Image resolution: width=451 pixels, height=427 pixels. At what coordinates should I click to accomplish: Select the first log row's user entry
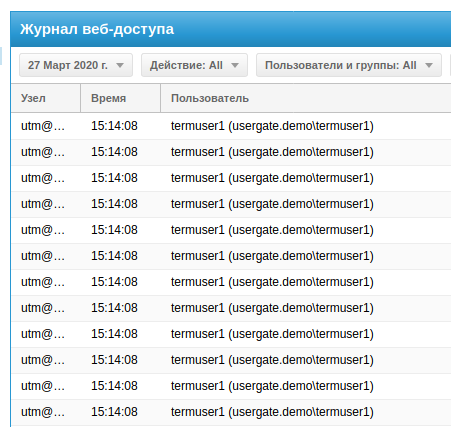click(x=272, y=126)
